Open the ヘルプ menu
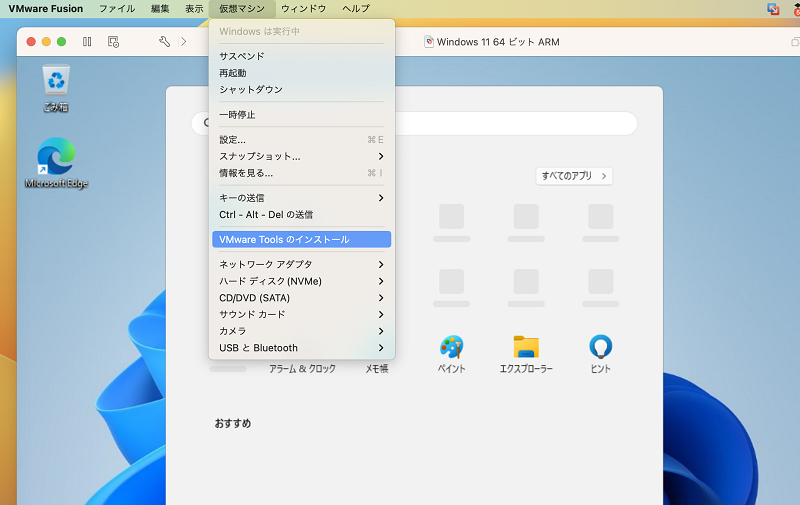Screen dimensions: 800x505 [x=356, y=9]
